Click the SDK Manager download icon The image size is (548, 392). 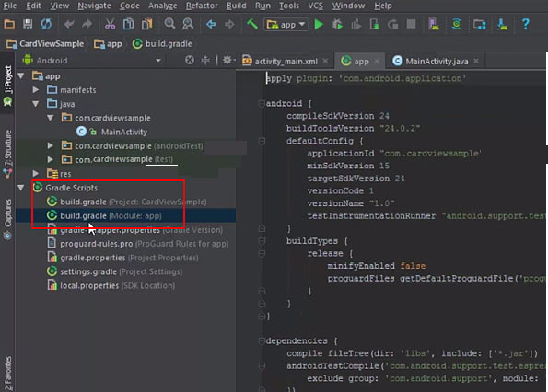(x=502, y=24)
